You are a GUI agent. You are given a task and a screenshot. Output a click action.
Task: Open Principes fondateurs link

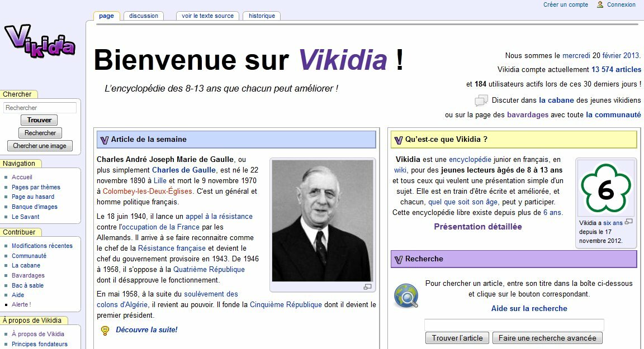click(40, 343)
